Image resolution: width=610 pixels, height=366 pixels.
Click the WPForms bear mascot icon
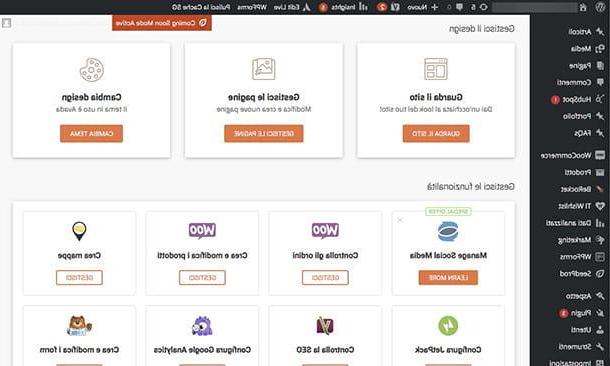79,326
